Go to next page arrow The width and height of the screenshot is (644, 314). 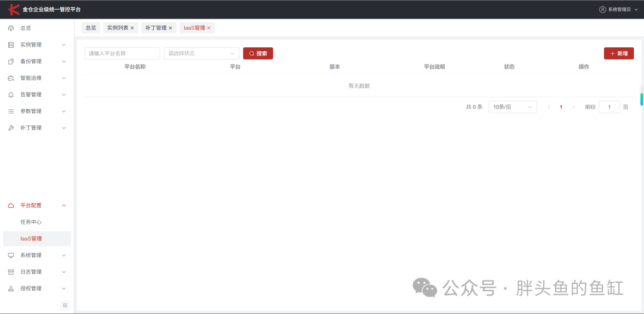point(573,107)
